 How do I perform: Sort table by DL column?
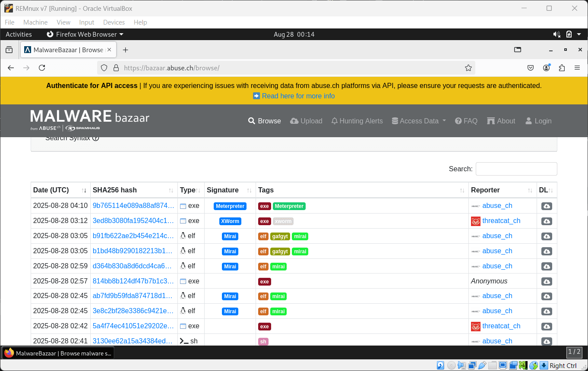pos(547,190)
